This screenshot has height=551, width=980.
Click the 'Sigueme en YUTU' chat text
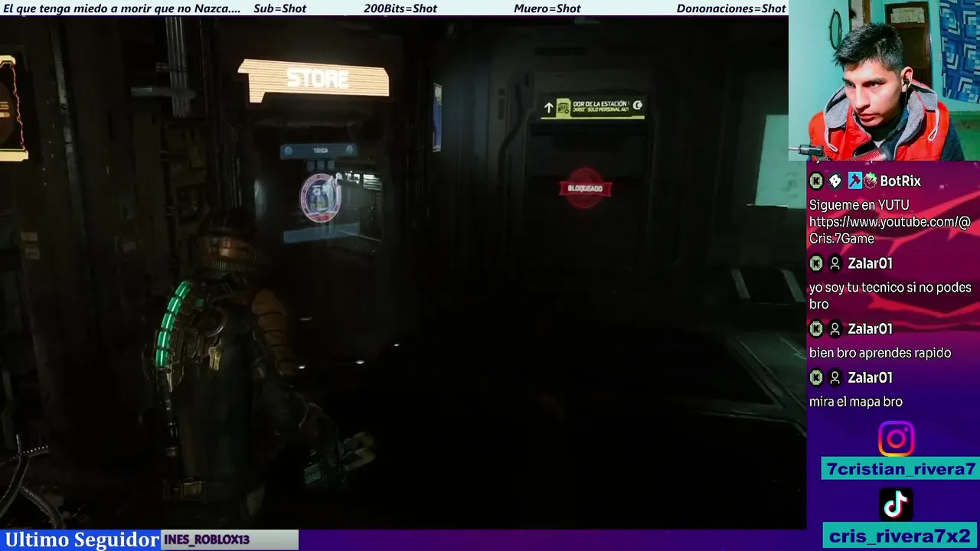[x=859, y=205]
